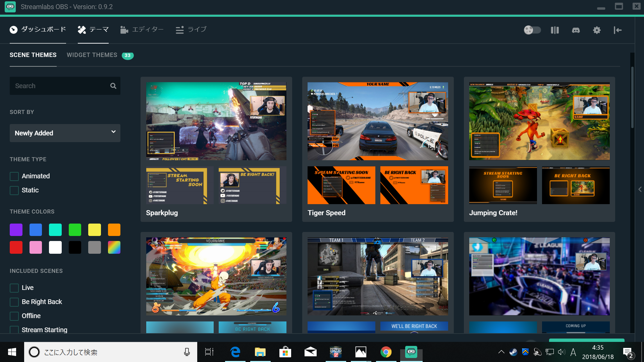Focus the theme Search field
This screenshot has height=362, width=644.
tap(65, 86)
